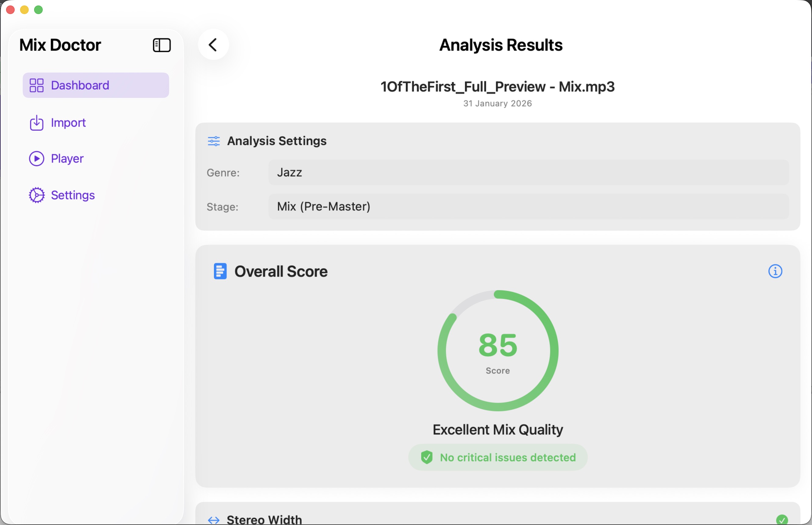
Task: Click the Import download icon
Action: point(36,123)
